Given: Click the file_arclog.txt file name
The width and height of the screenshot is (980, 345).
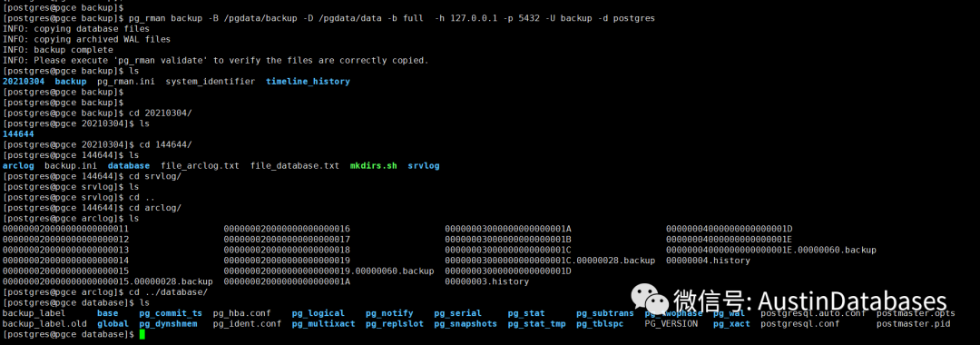Looking at the screenshot, I should point(200,166).
